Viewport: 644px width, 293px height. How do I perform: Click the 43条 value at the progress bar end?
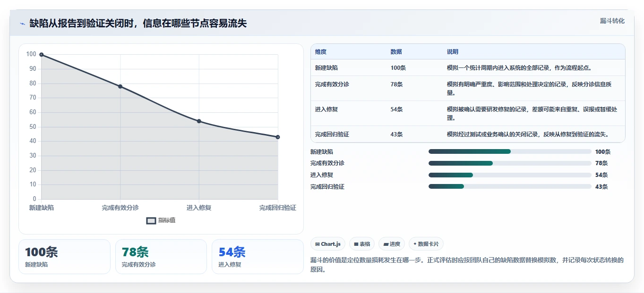(601, 187)
